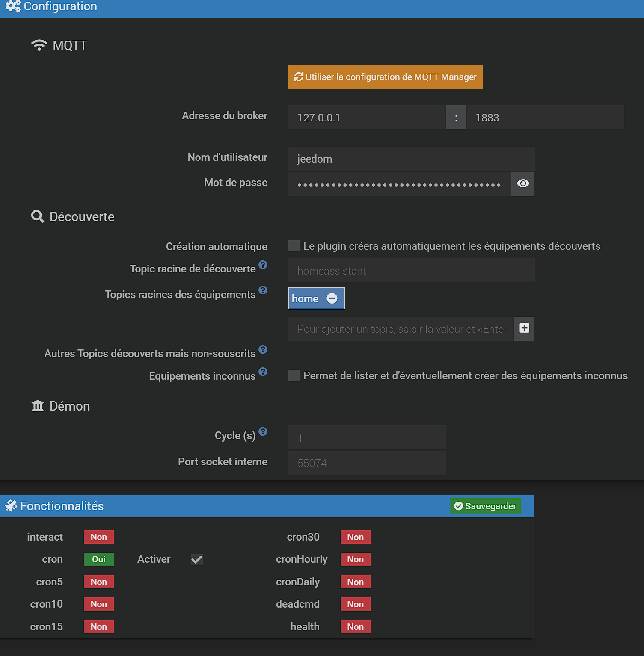Image resolution: width=644 pixels, height=656 pixels.
Task: Reveal the MQTT password with the eye icon
Action: tap(522, 184)
